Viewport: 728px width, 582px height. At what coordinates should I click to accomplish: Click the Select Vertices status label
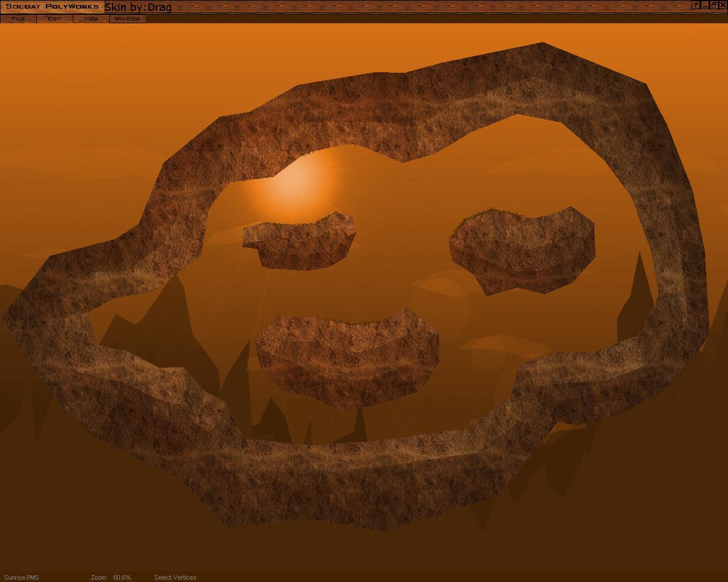(x=175, y=577)
